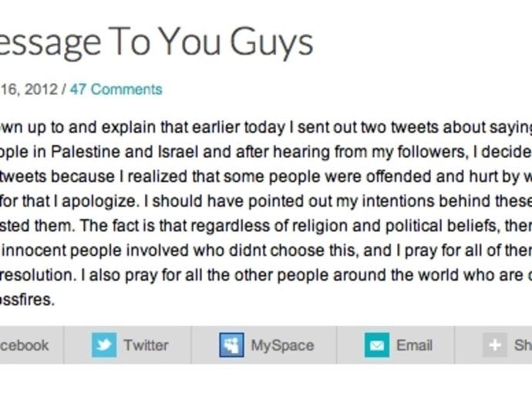The image size is (532, 397).
Task: Select the Twitter text label
Action: click(146, 345)
